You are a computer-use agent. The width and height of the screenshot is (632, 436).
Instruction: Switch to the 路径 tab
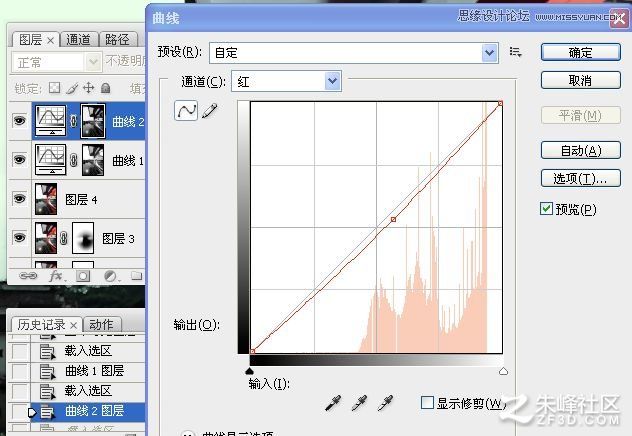point(117,39)
